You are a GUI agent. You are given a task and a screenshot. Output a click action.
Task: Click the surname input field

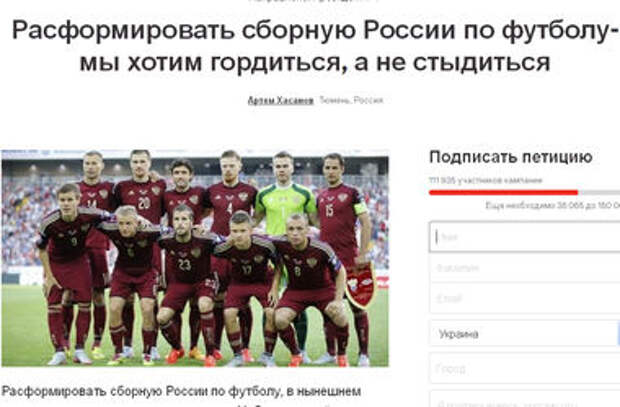point(524,268)
